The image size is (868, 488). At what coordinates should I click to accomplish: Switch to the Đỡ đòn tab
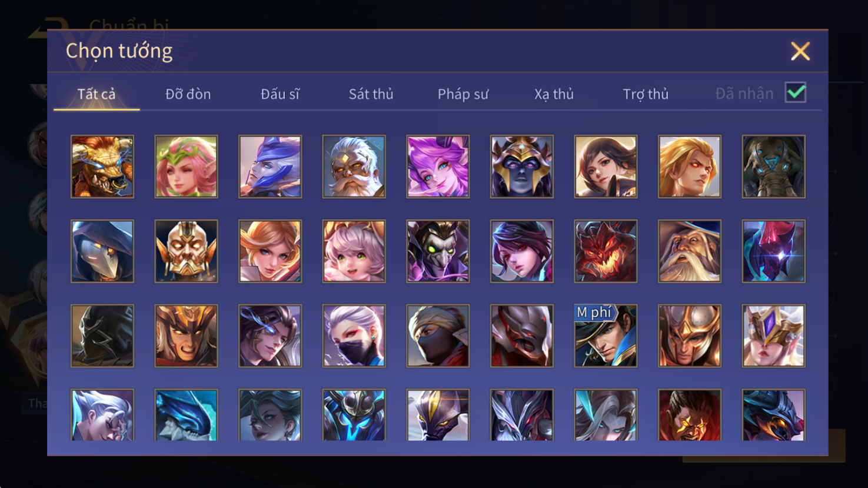coord(188,94)
